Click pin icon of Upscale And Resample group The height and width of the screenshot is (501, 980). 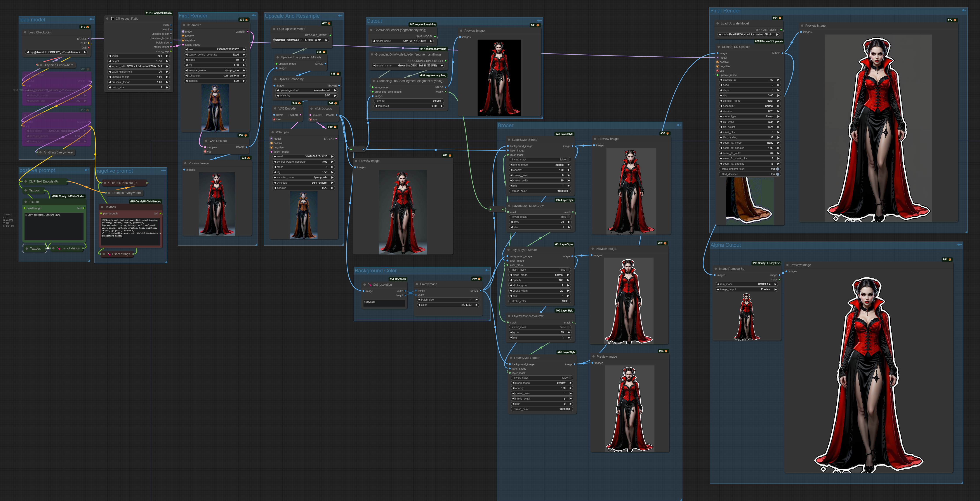click(340, 15)
